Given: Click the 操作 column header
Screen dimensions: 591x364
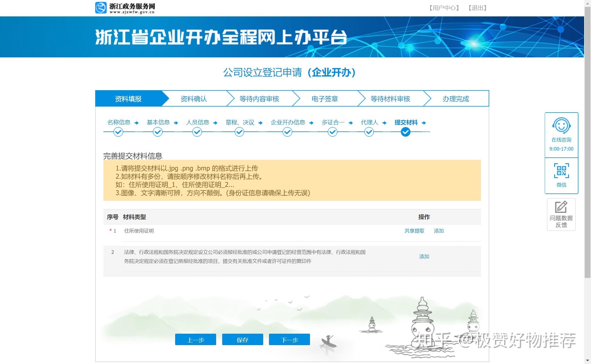Looking at the screenshot, I should tap(424, 217).
